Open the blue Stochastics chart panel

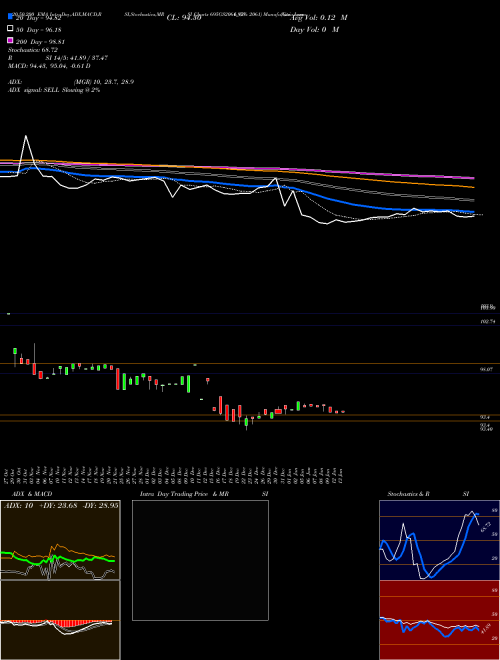(x=439, y=540)
